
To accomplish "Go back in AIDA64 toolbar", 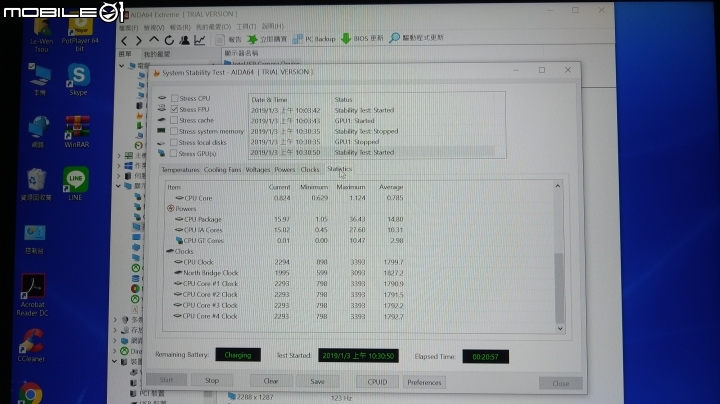I will point(124,40).
